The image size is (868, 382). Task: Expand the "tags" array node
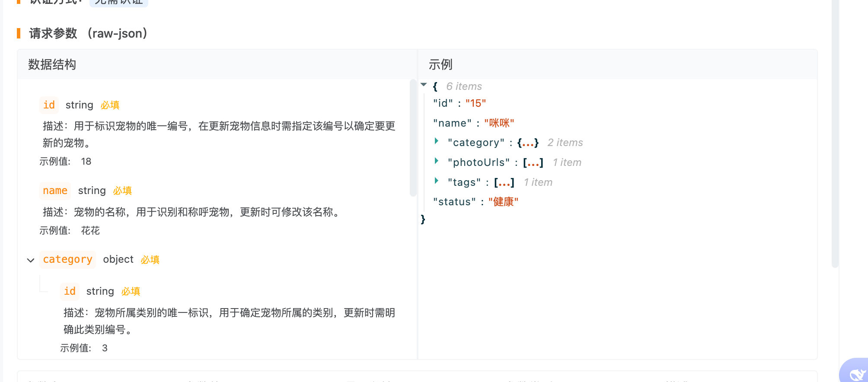point(437,181)
